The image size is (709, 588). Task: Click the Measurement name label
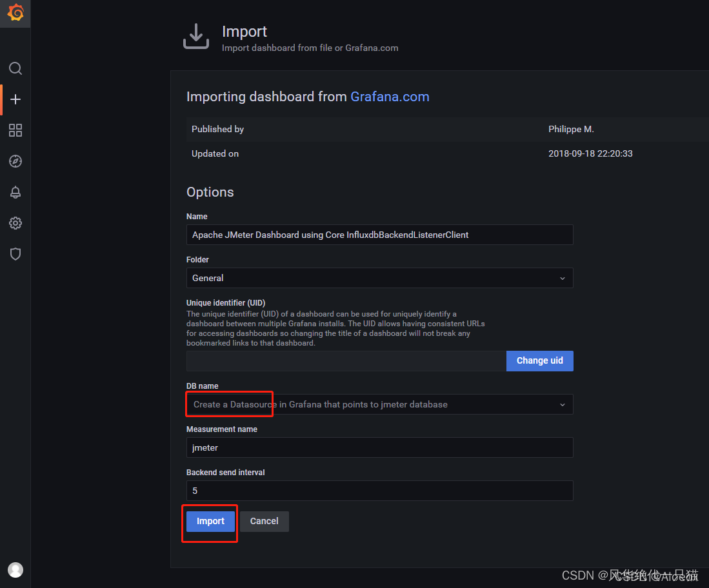tap(221, 429)
